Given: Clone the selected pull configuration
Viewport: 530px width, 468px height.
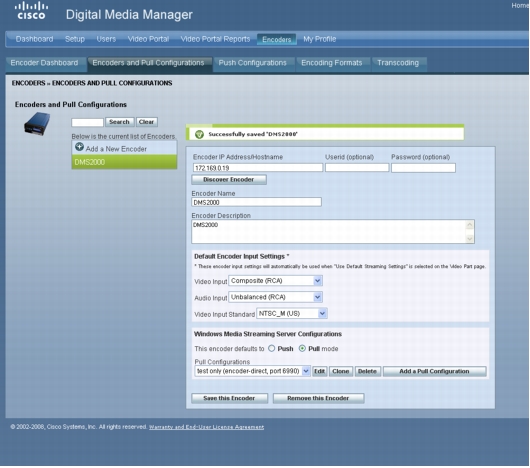Looking at the screenshot, I should coord(341,371).
